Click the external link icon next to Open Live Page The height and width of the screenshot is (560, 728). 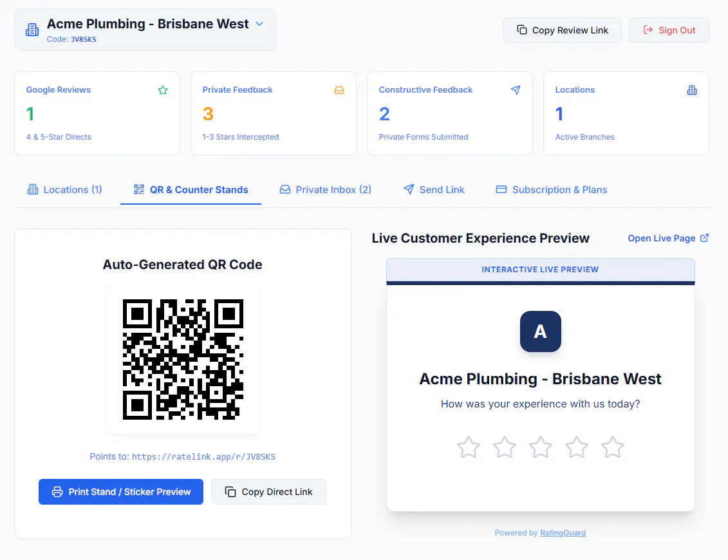pos(704,238)
